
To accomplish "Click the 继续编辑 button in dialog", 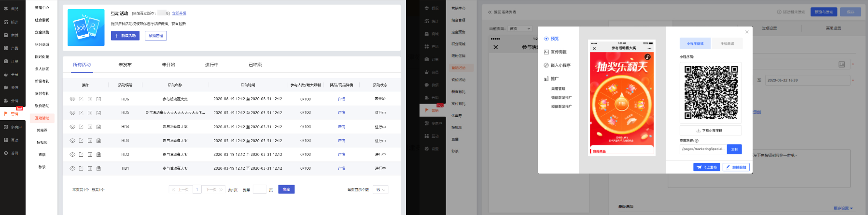I will click(x=736, y=167).
